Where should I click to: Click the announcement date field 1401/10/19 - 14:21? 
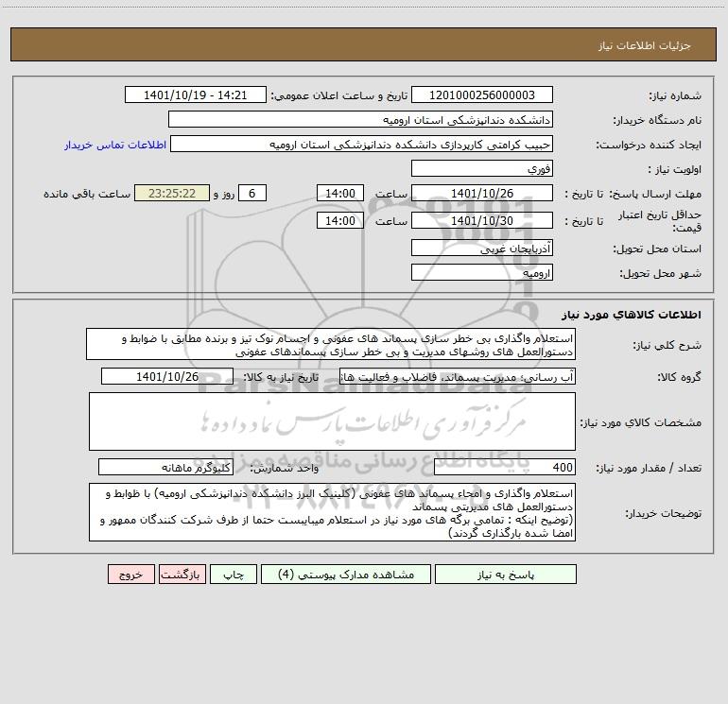pyautogui.click(x=196, y=94)
